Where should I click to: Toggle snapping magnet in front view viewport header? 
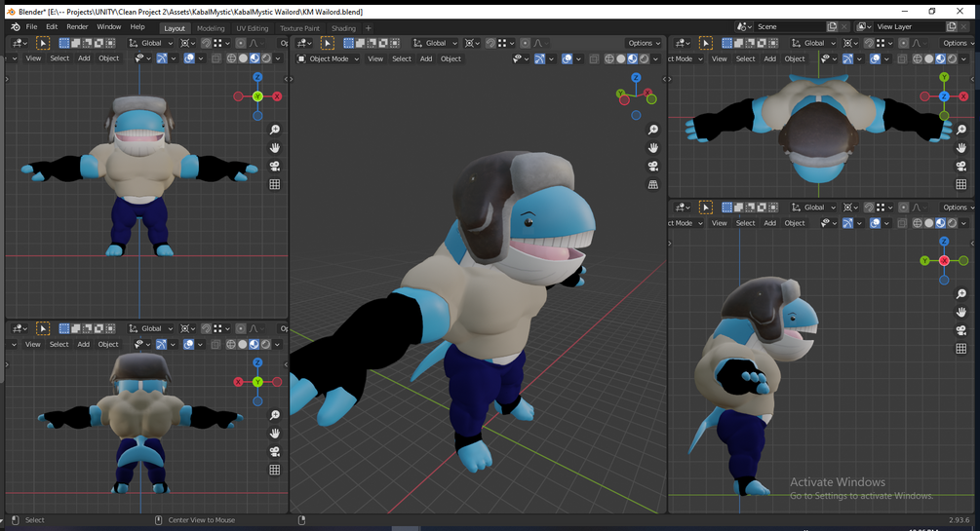click(x=207, y=43)
